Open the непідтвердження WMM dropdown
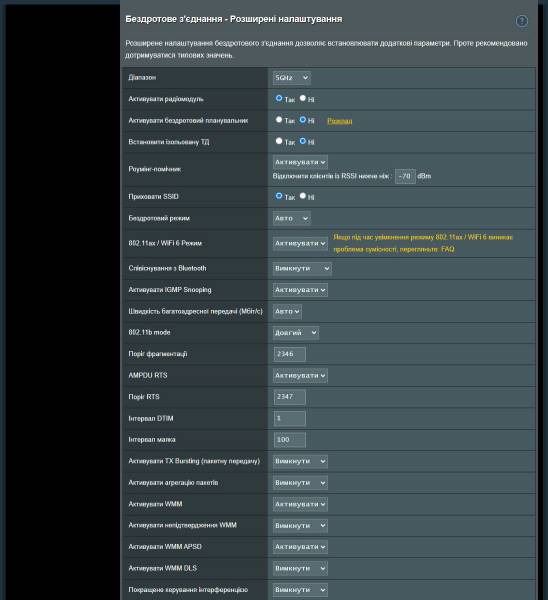 click(300, 526)
